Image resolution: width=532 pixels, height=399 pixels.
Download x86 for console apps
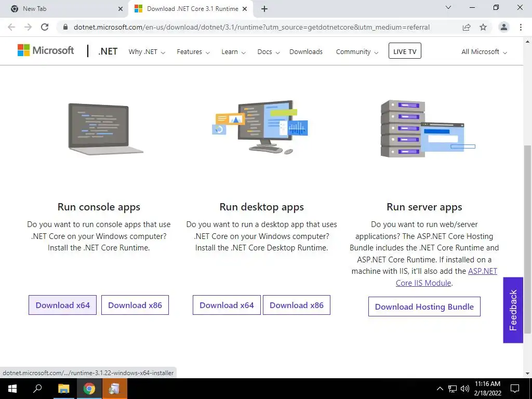135,305
